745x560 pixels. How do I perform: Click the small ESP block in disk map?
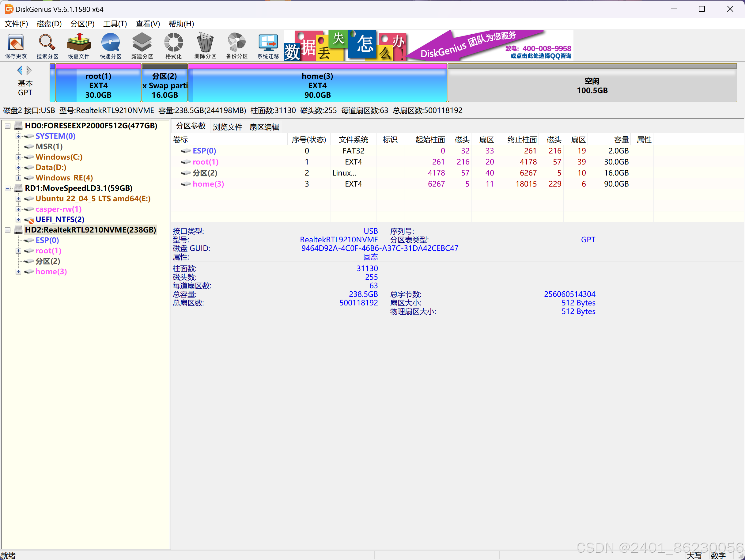(x=52, y=83)
